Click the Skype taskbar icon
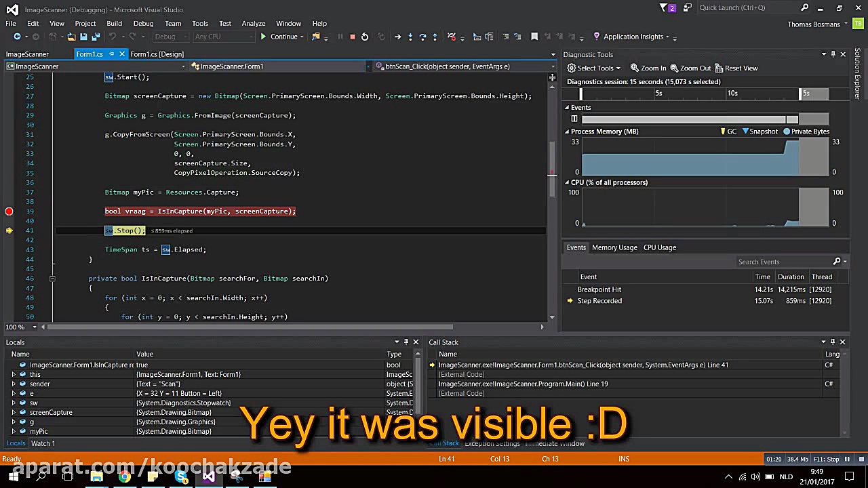This screenshot has height=488, width=868. coord(180,476)
